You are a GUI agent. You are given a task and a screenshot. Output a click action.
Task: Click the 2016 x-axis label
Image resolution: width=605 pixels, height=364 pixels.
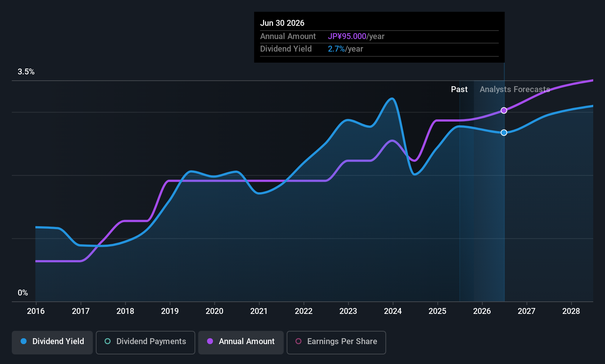(36, 311)
